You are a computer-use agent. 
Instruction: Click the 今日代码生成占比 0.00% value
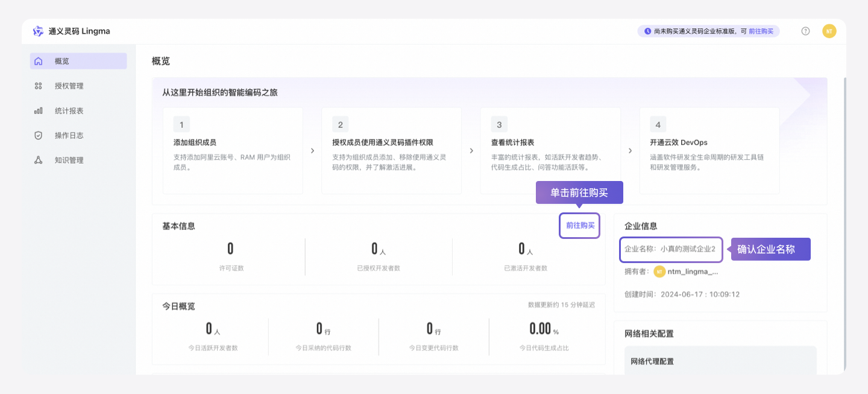pos(544,329)
